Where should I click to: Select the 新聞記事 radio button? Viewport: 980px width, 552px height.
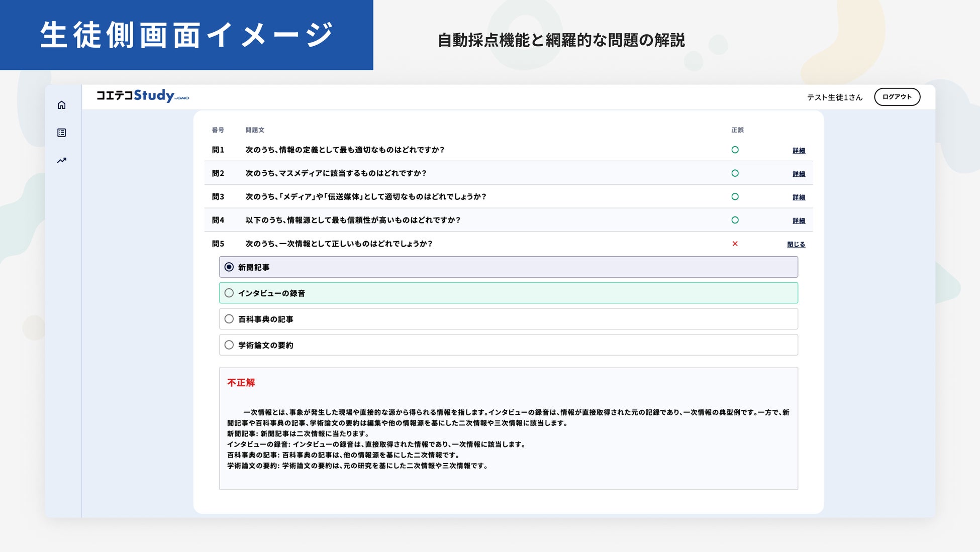coord(229,267)
